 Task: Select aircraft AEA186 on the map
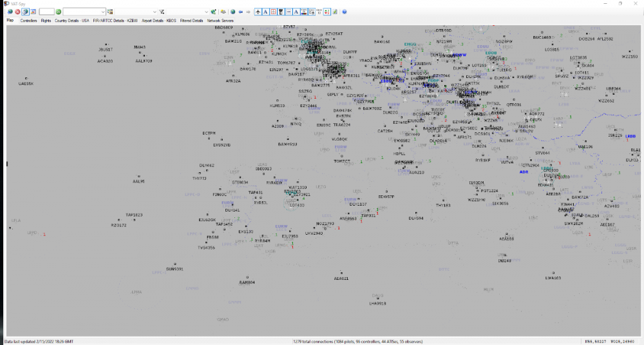click(506, 239)
